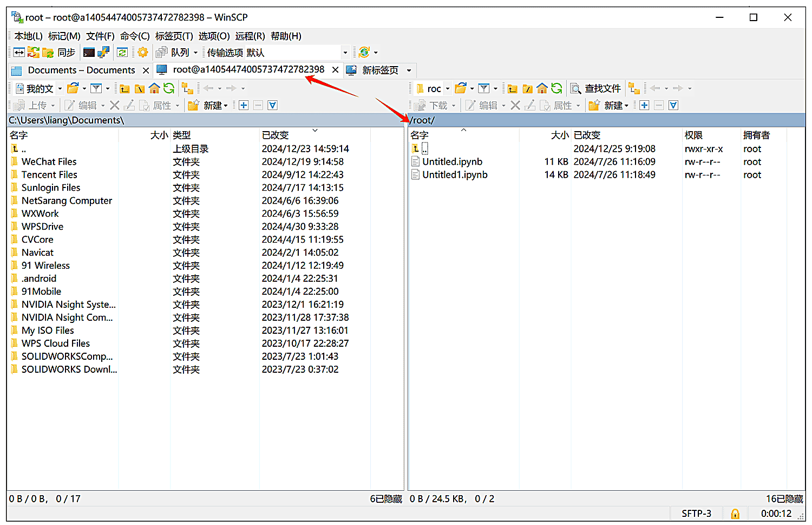Jump to root directory in local panel toolbar
The image size is (812, 525).
click(x=140, y=88)
